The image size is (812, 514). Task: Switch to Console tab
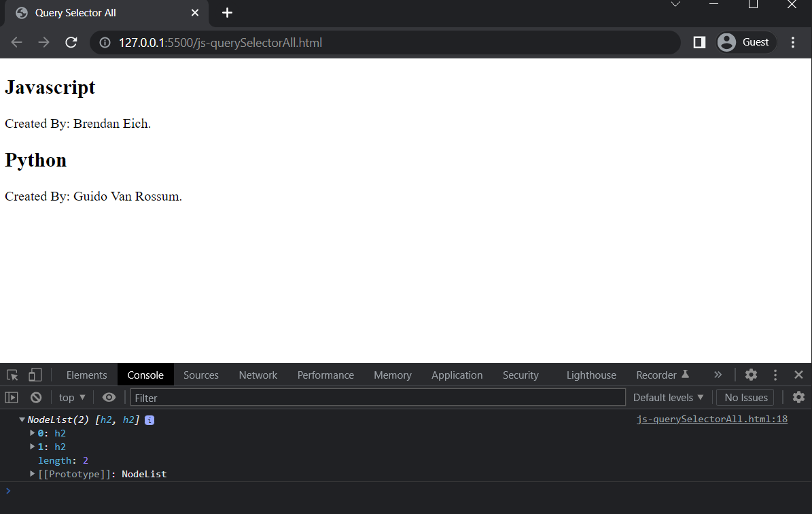(x=145, y=375)
